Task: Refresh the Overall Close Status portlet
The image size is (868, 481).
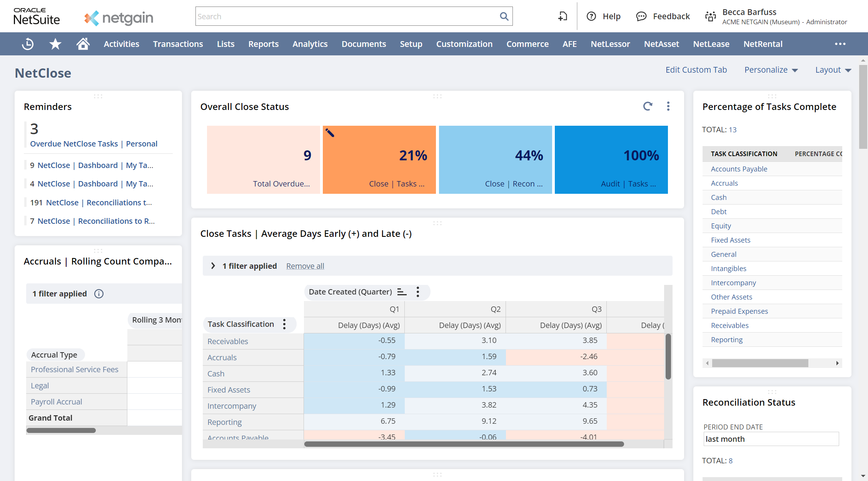Action: pyautogui.click(x=648, y=106)
